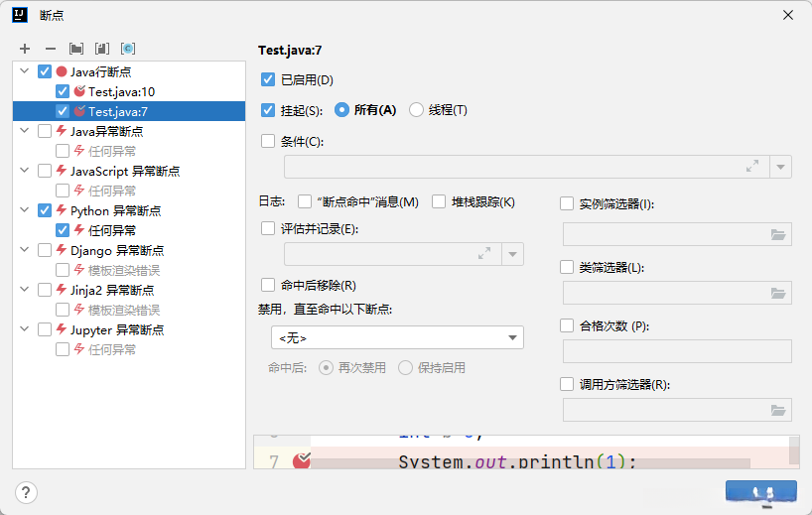
Task: Browse for class filter (类筛选器) folder icon
Action: click(778, 293)
